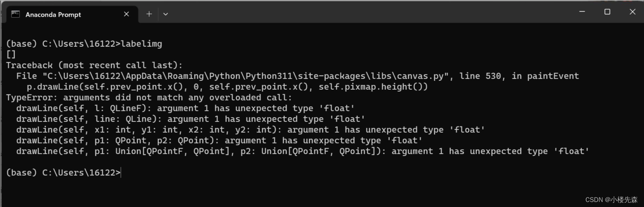Close the Anaconda Prompt tab

(x=127, y=14)
